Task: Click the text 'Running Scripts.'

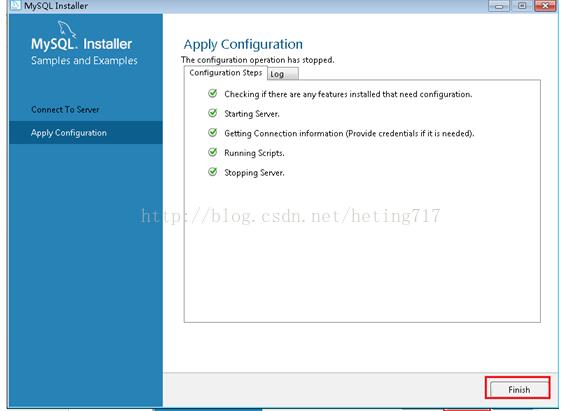Action: (254, 153)
